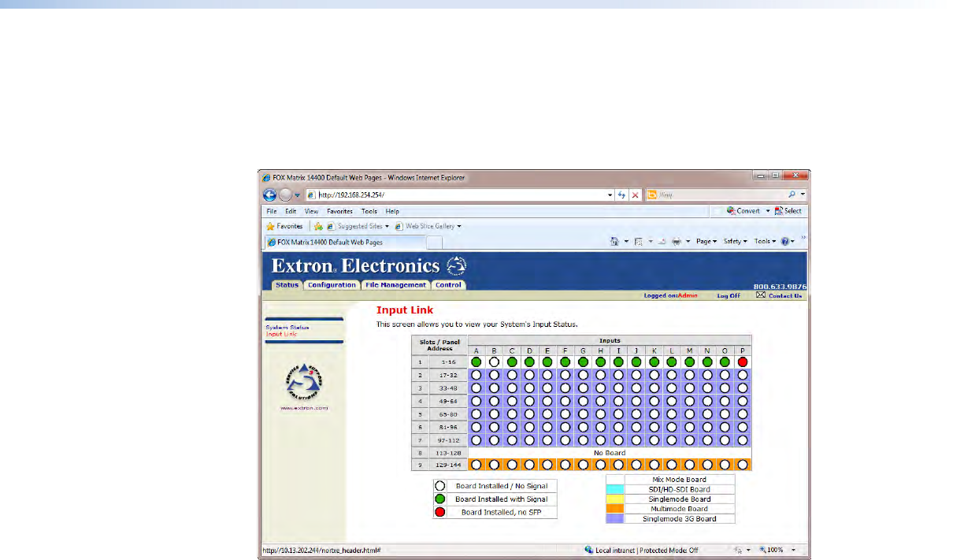
Task: Click the Extron Electronics logo emblem in banner
Action: coord(457,265)
